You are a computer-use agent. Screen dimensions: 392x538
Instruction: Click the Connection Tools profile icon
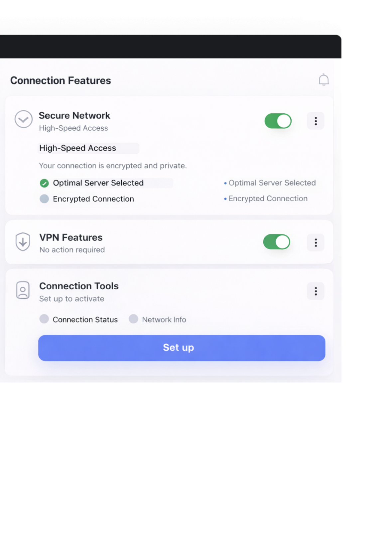pyautogui.click(x=23, y=290)
